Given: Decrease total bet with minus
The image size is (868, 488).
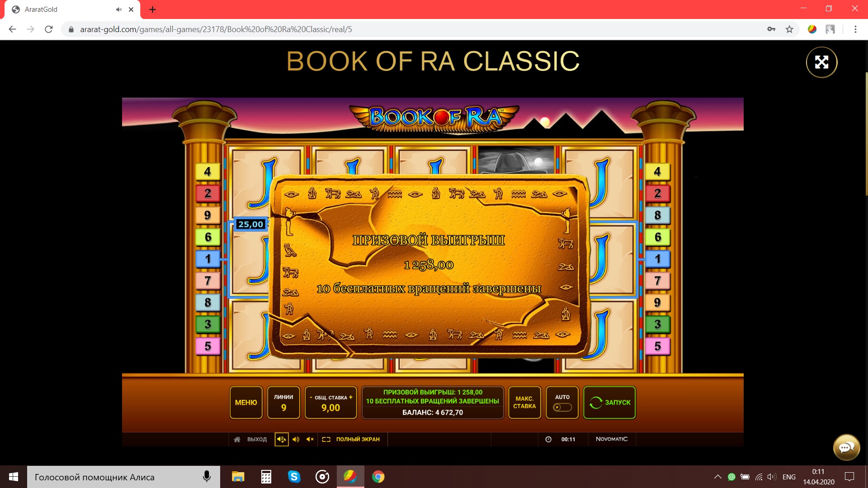Looking at the screenshot, I should 311,397.
